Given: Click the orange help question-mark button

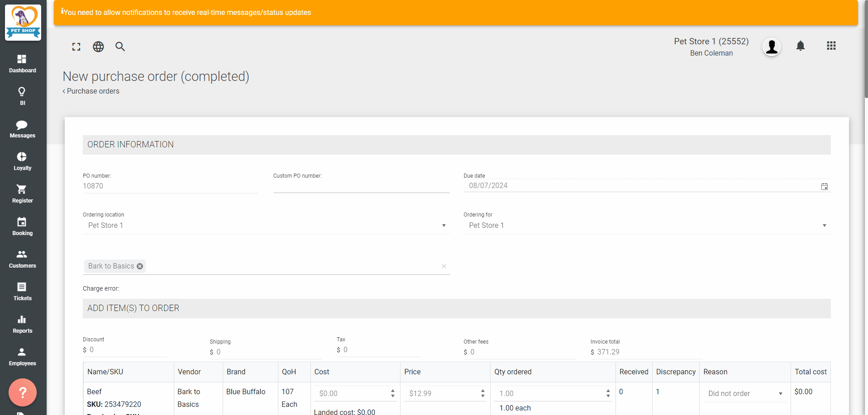Looking at the screenshot, I should (x=23, y=392).
